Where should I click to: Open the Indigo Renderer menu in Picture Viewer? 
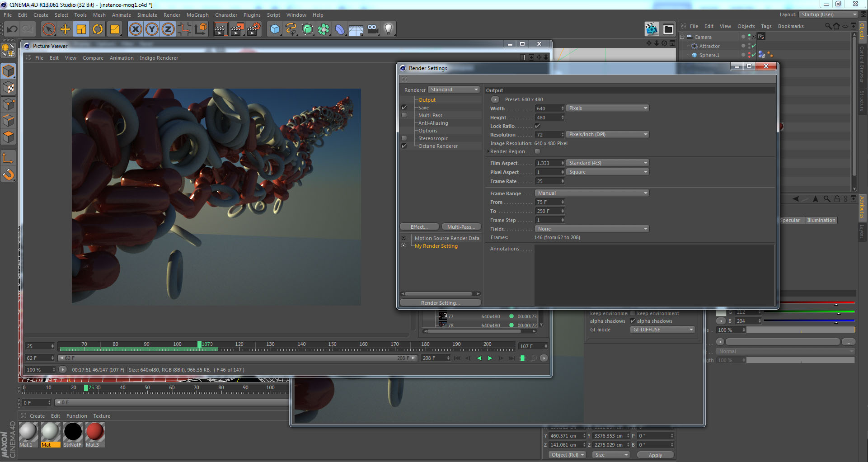point(159,58)
